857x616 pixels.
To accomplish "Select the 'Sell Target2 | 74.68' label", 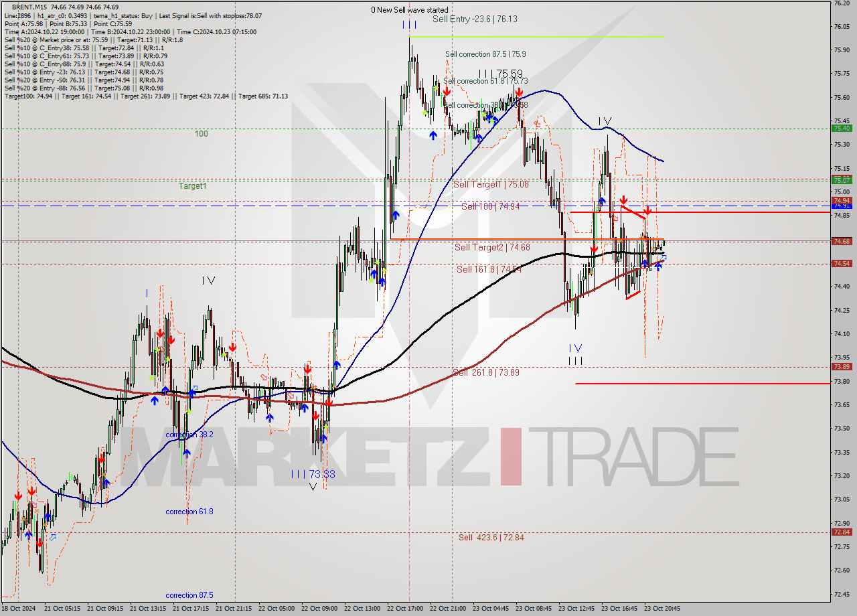I will click(492, 247).
